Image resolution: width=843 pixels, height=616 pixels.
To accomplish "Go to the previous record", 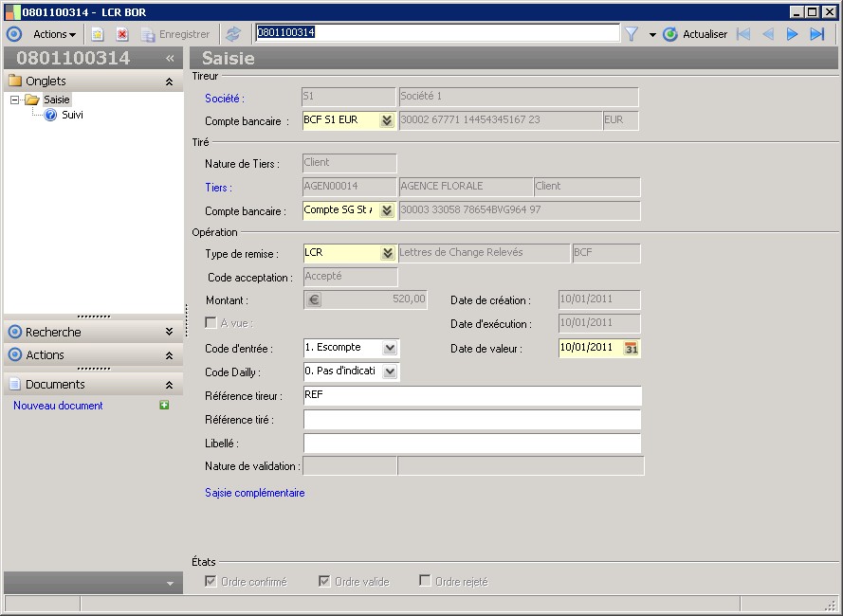I will tap(768, 34).
